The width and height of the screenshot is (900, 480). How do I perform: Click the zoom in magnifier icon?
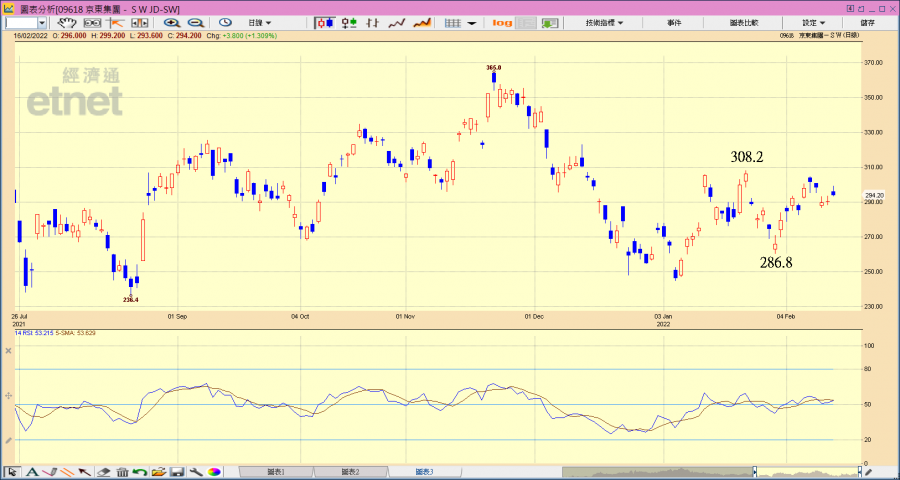coord(172,22)
